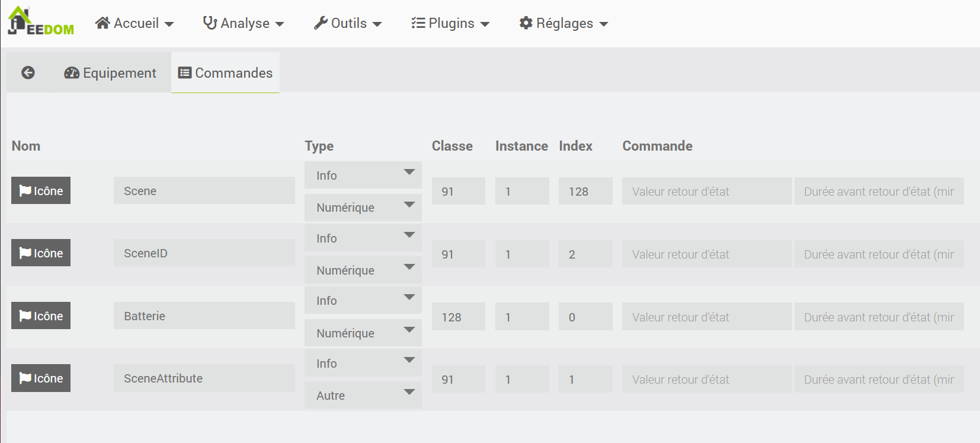Set icon for SceneAttribute command

41,378
